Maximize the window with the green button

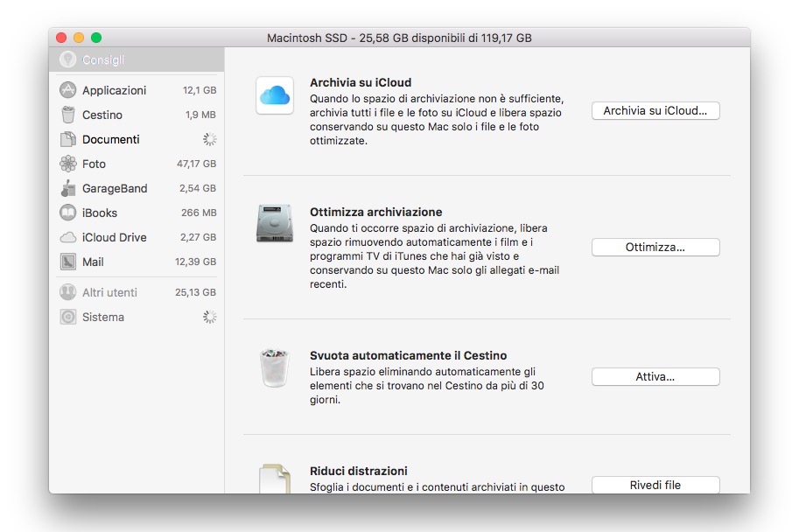96,38
